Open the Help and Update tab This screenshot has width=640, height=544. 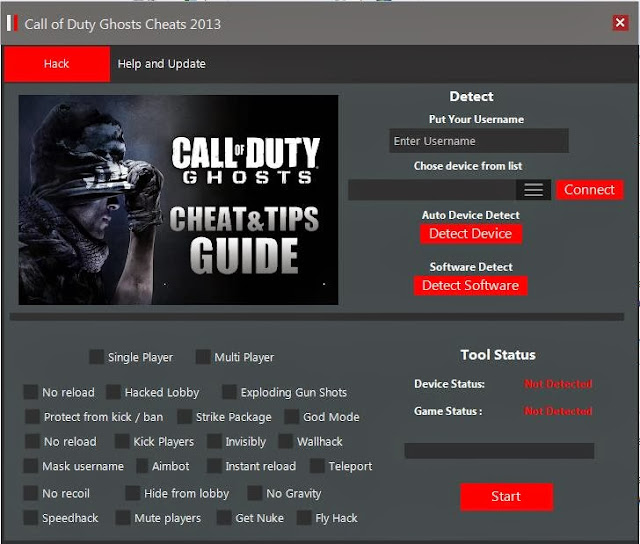point(161,64)
